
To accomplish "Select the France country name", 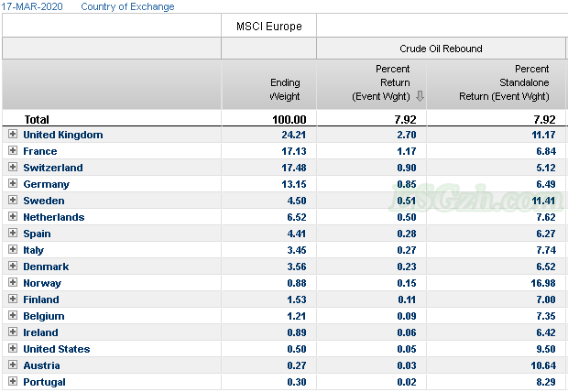I will click(40, 151).
